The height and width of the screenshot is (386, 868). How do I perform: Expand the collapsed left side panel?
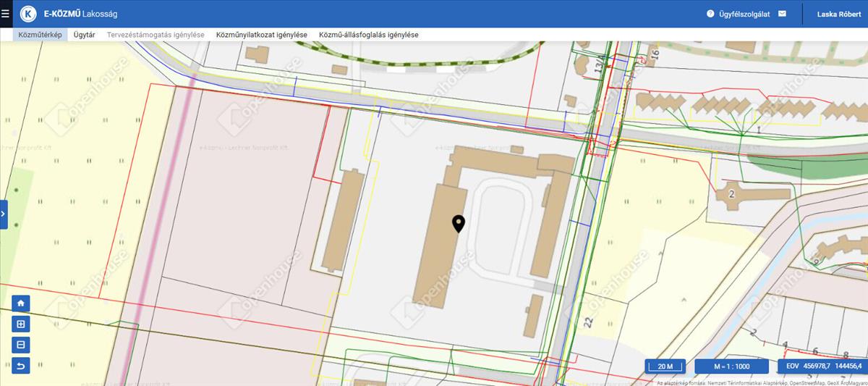(4, 215)
